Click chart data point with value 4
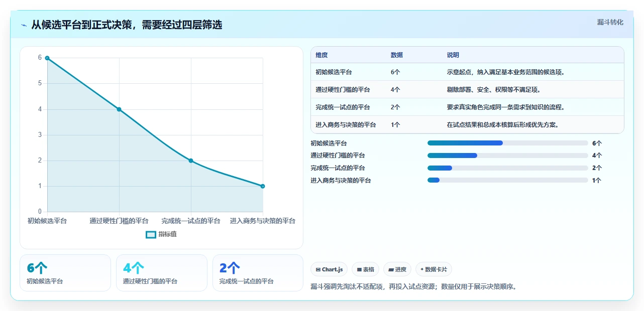This screenshot has width=644, height=311. pos(119,109)
